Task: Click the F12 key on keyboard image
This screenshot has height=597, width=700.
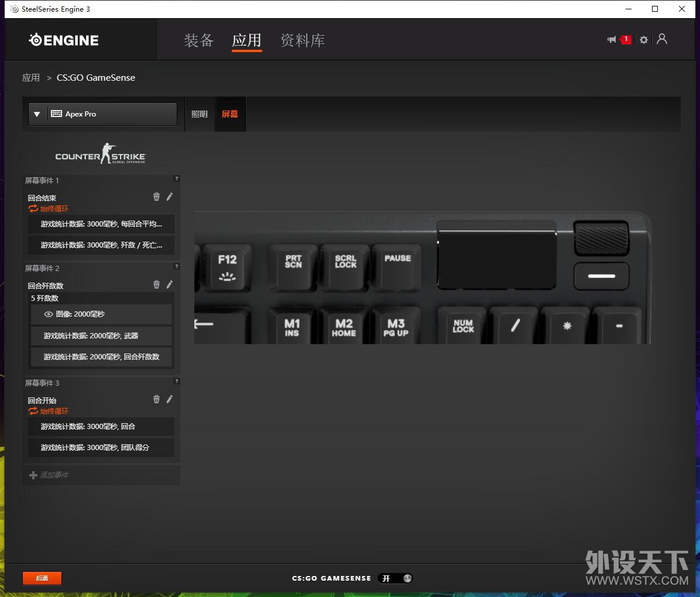Action: pos(227,268)
